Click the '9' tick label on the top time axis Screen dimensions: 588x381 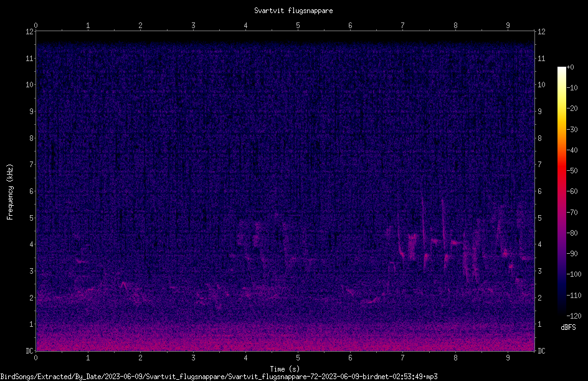tap(508, 25)
